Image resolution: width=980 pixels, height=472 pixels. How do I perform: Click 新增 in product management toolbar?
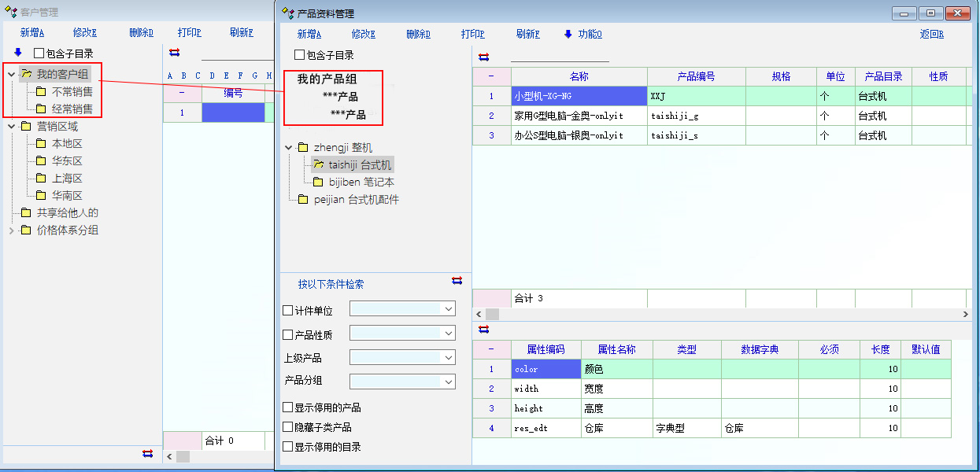tap(309, 34)
